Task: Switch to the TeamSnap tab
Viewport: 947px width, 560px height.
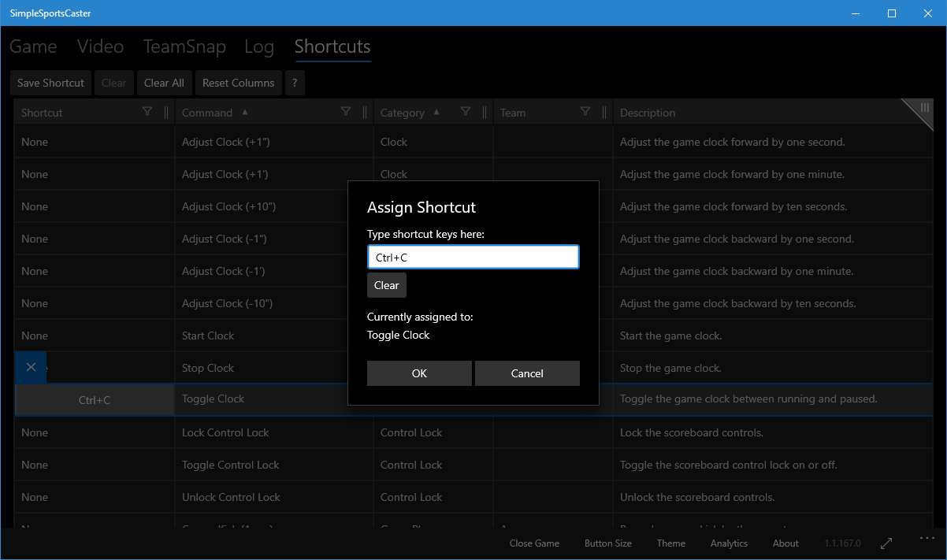Action: click(x=184, y=47)
